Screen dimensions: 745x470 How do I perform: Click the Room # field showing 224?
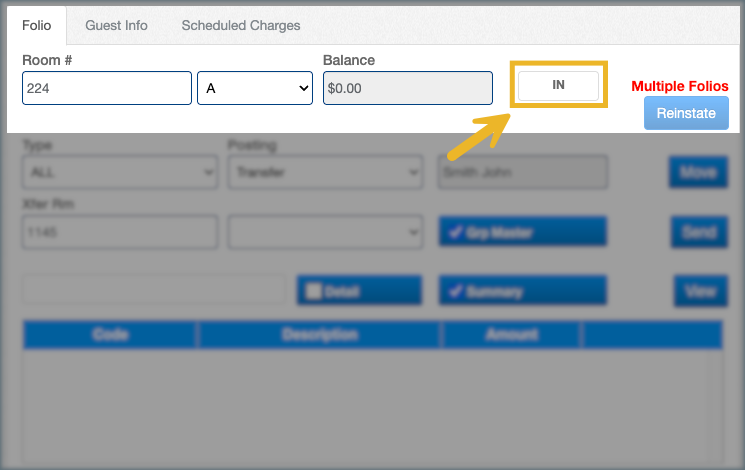coord(107,88)
